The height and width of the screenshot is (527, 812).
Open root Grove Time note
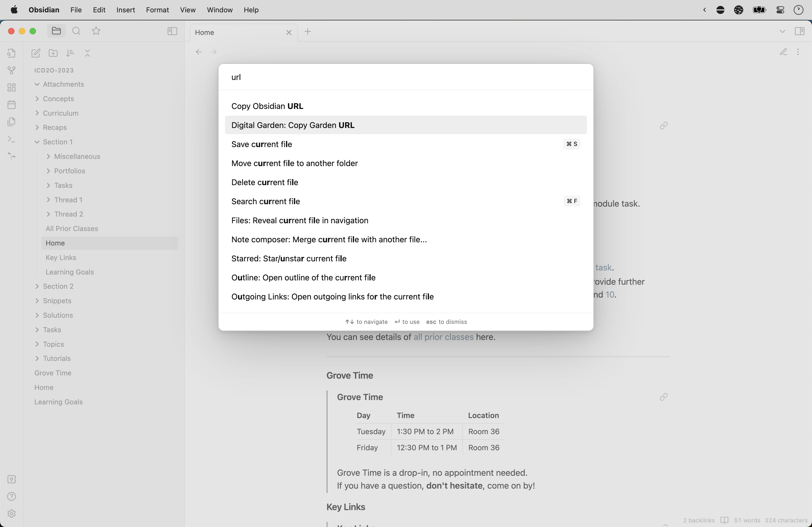coord(53,373)
